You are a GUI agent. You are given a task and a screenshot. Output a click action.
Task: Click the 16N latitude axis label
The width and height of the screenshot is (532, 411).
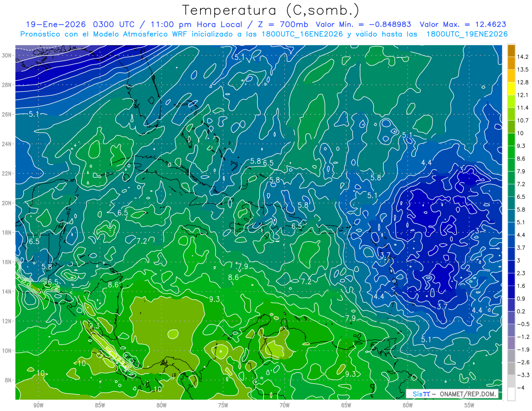[8, 262]
